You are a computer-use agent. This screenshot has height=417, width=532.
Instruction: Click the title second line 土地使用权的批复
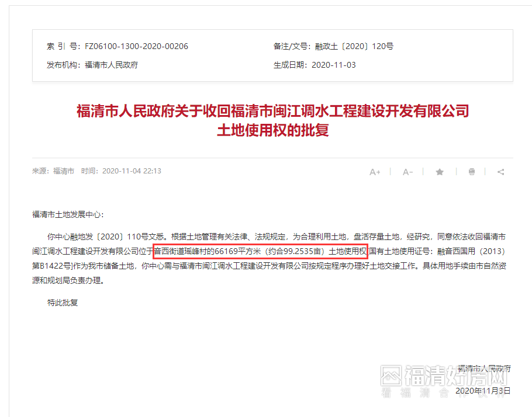click(273, 130)
